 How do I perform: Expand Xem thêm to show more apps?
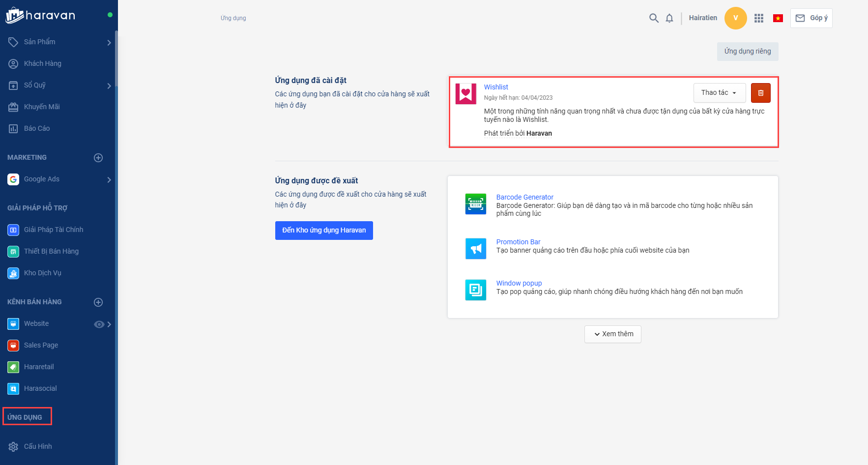point(612,334)
